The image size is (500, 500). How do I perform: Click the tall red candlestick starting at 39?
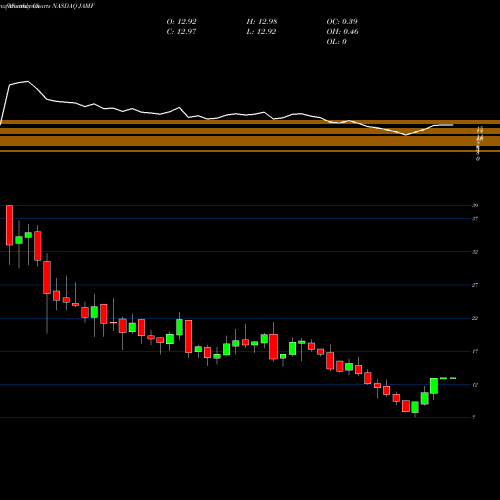point(9,225)
